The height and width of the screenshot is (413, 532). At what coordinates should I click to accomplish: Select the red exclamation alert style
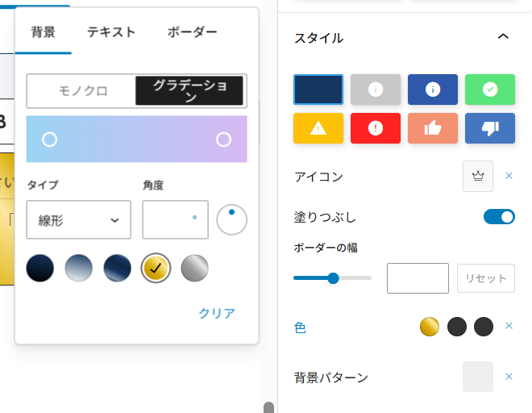point(376,128)
